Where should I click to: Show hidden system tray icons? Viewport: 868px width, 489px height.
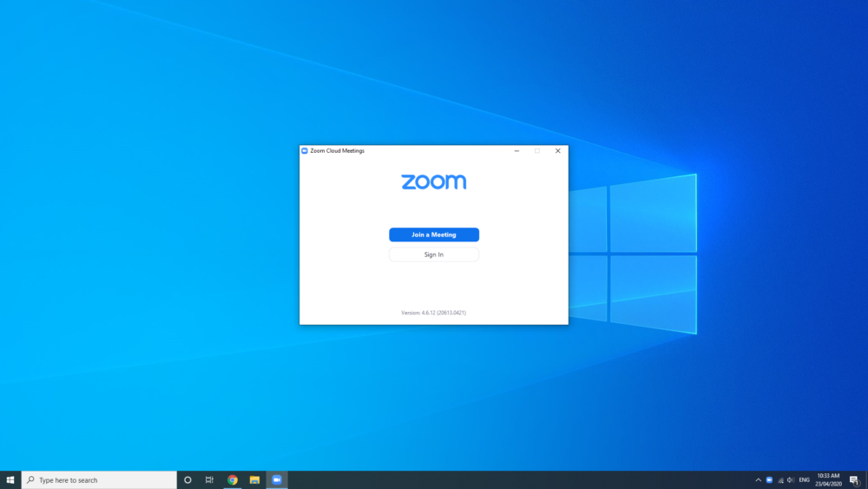tap(759, 480)
